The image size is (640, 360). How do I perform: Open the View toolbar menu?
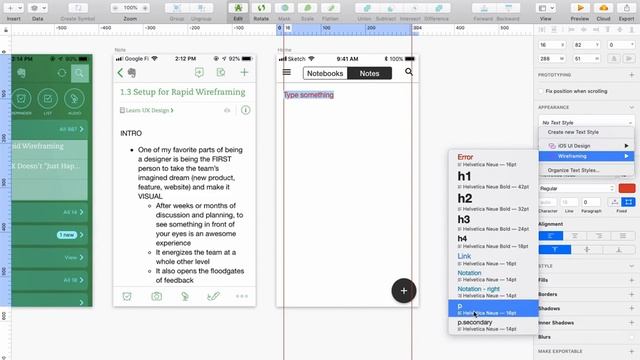[x=546, y=8]
